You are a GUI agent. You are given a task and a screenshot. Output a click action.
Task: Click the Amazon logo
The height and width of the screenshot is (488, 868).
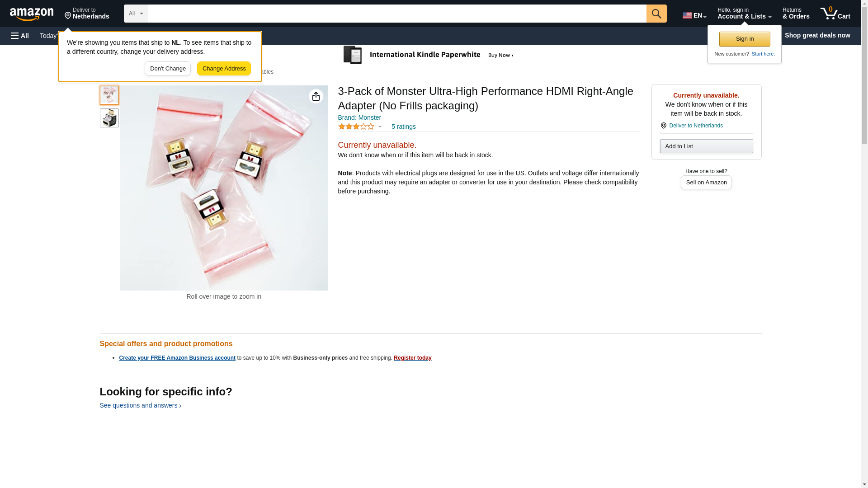pos(32,14)
